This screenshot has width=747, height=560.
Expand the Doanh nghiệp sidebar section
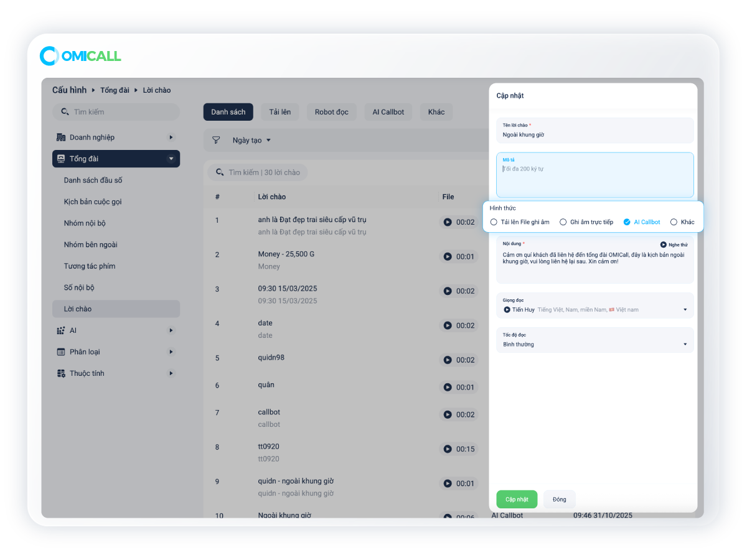click(x=171, y=137)
